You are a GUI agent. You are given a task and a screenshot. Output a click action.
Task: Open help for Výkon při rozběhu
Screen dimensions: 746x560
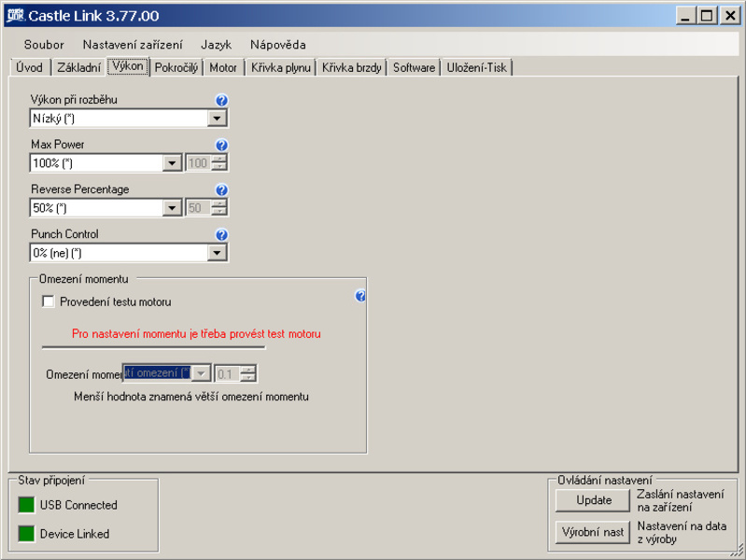click(221, 101)
